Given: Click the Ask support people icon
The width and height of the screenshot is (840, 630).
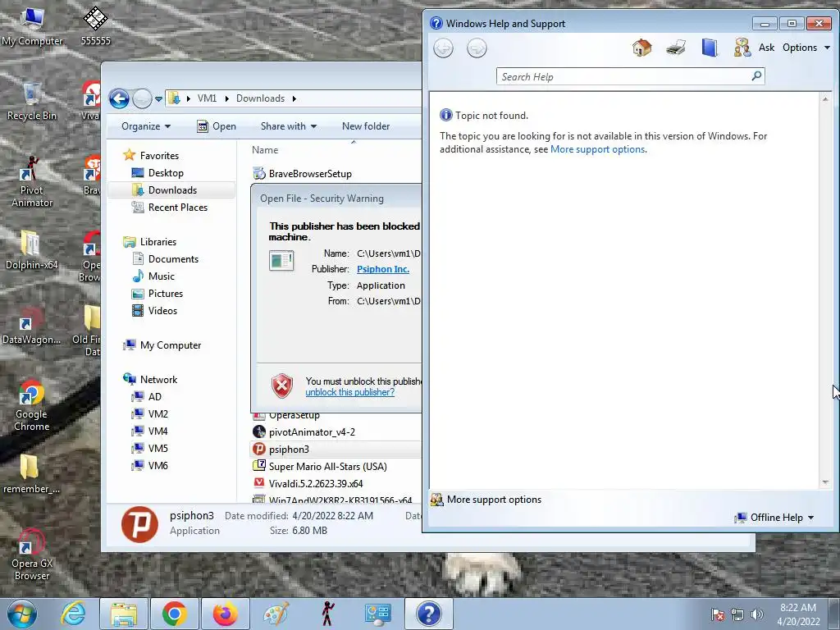Looking at the screenshot, I should (x=742, y=48).
